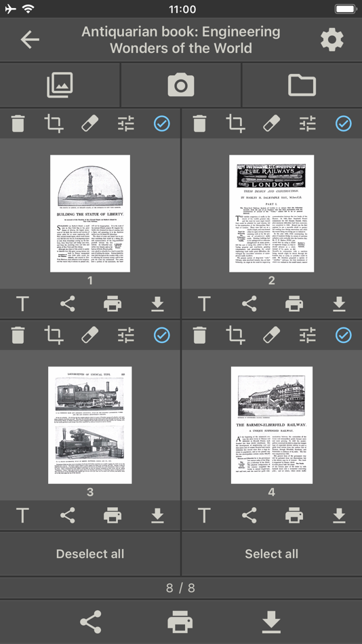This screenshot has height=644, width=362.
Task: Print all selected pages from the bottom bar
Action: tap(180, 622)
